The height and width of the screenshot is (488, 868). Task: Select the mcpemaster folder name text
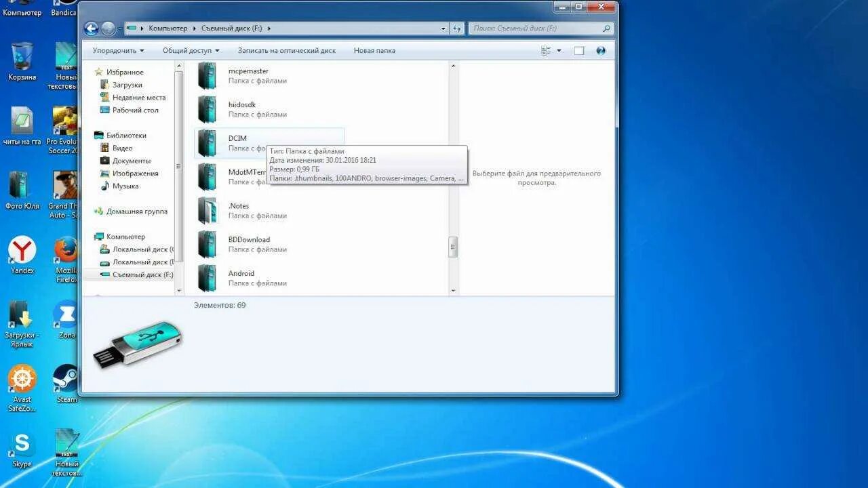pos(248,71)
